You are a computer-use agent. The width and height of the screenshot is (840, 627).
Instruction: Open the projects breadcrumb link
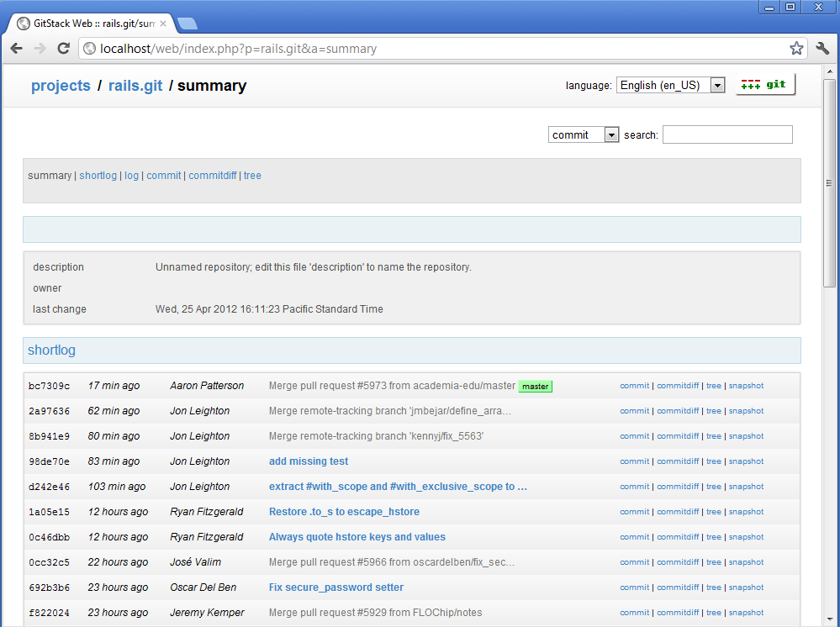click(x=61, y=86)
